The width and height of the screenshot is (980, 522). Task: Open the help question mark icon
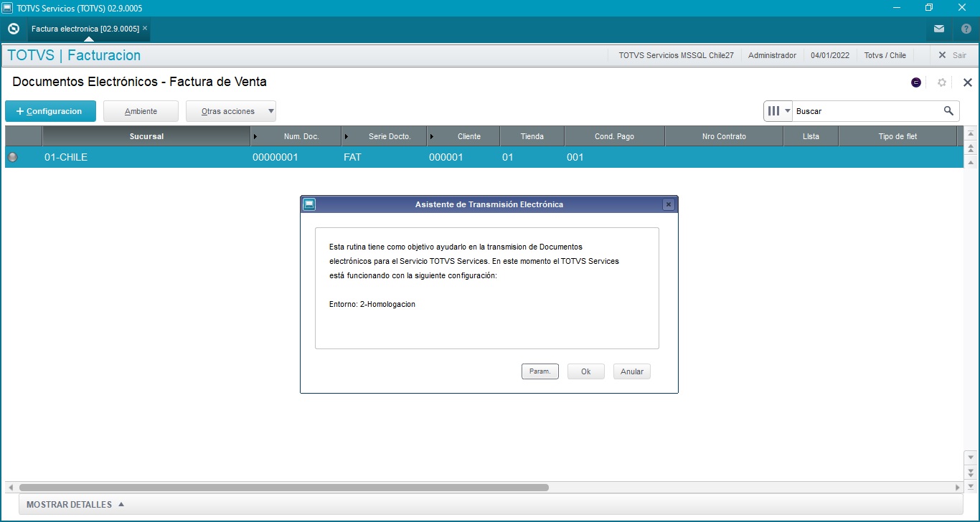pos(966,29)
